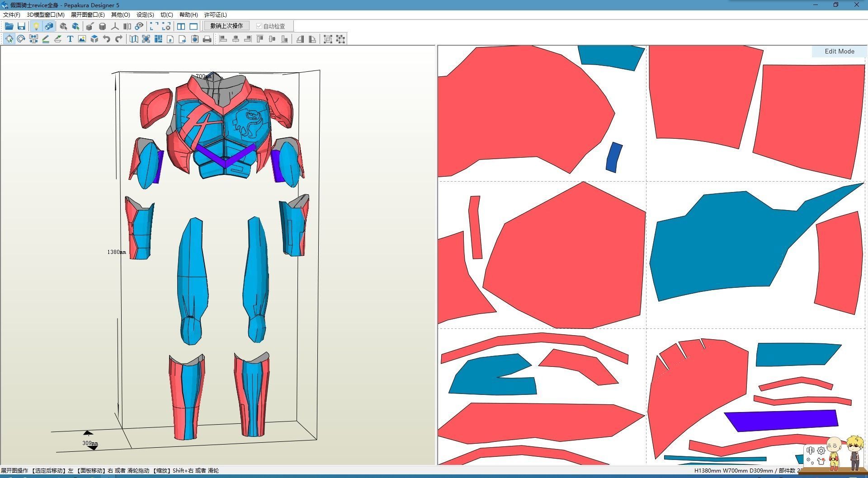The height and width of the screenshot is (478, 868).
Task: Select the move parts tool
Action: (x=9, y=39)
